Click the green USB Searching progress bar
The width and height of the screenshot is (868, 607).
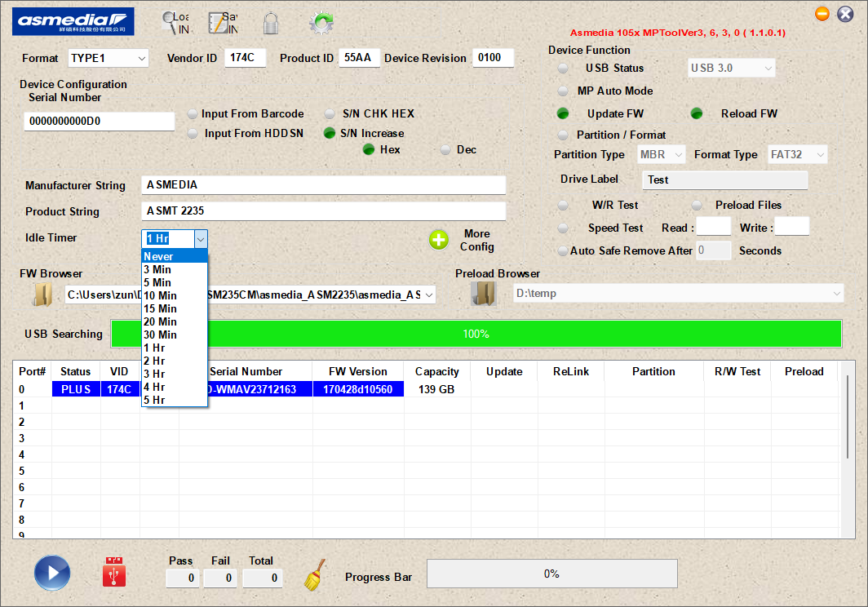[x=476, y=334]
